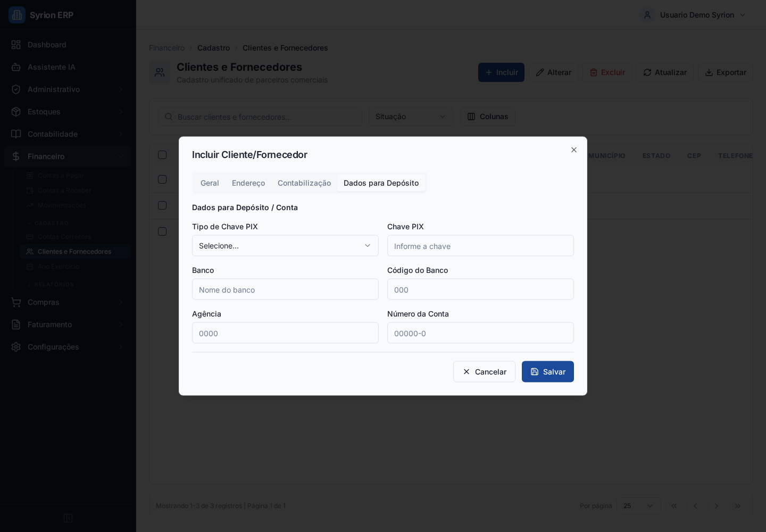Click the Atualizar button

[x=665, y=72]
